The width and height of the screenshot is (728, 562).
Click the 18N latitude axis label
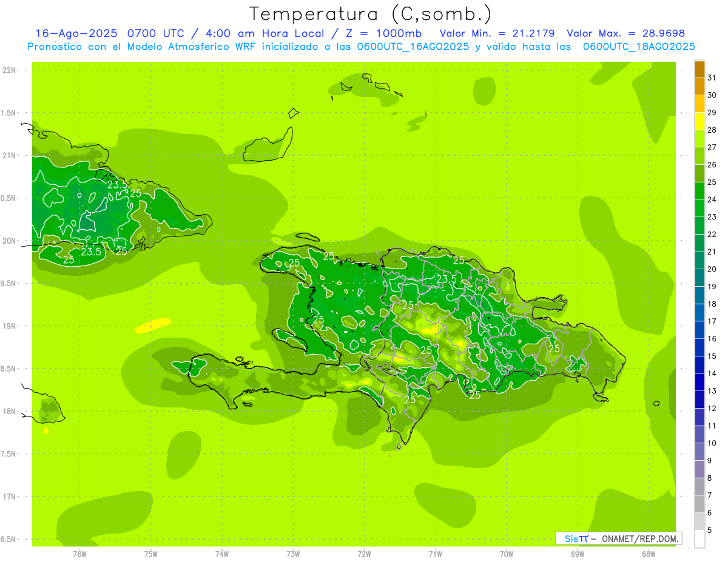pos(9,412)
